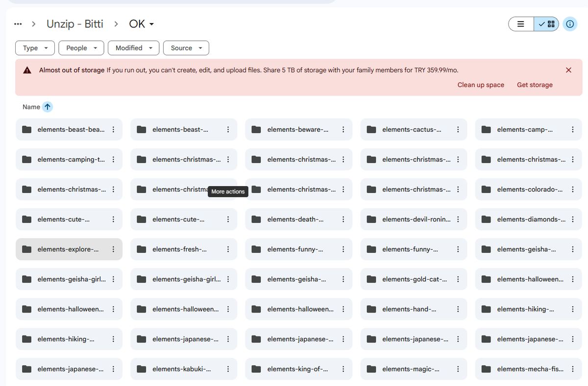Select the elements-king-of-... folder
The image size is (588, 386).
[x=299, y=368]
